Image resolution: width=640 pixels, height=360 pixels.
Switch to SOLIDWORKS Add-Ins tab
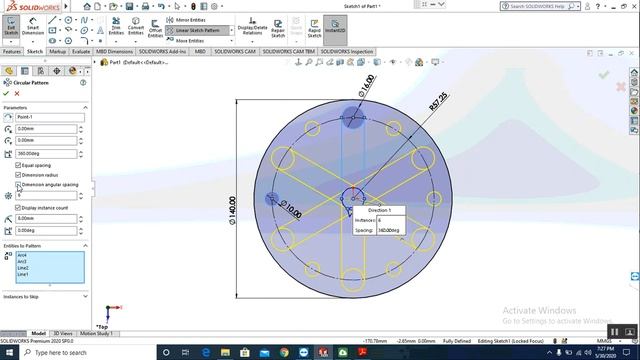click(x=162, y=51)
